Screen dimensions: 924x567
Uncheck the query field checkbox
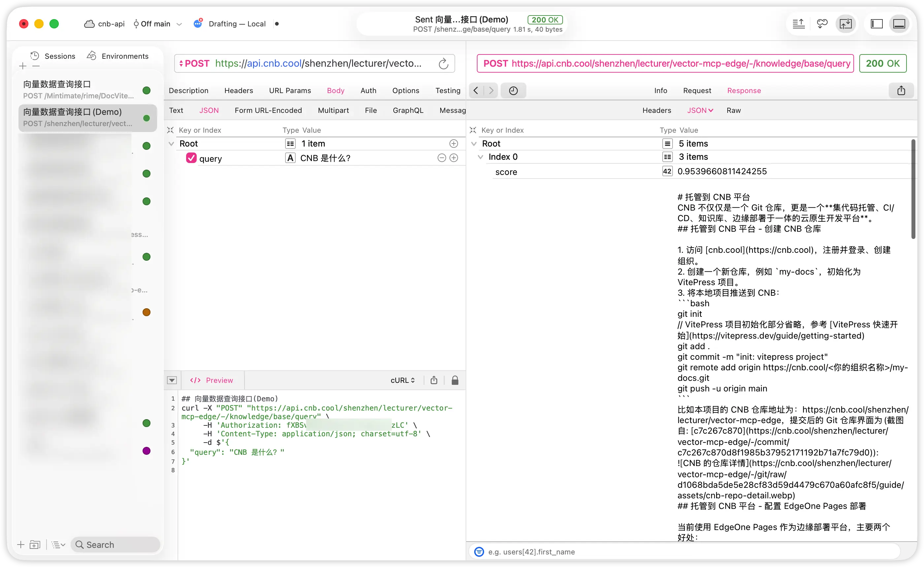[191, 158]
